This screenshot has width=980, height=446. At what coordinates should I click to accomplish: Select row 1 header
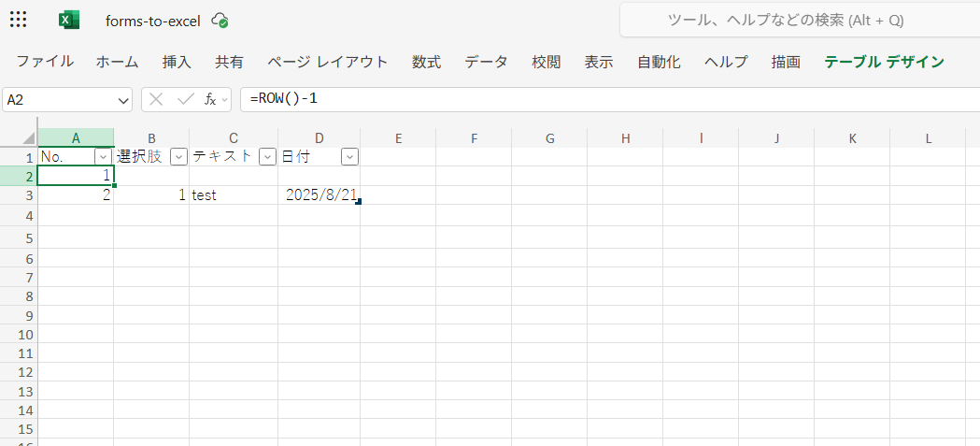click(x=19, y=157)
